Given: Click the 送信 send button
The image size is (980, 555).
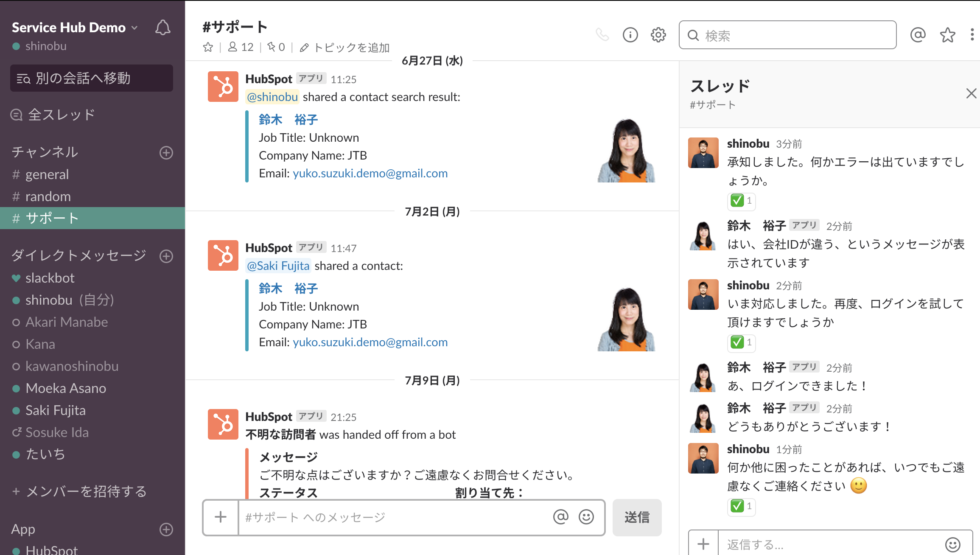Looking at the screenshot, I should pos(637,517).
